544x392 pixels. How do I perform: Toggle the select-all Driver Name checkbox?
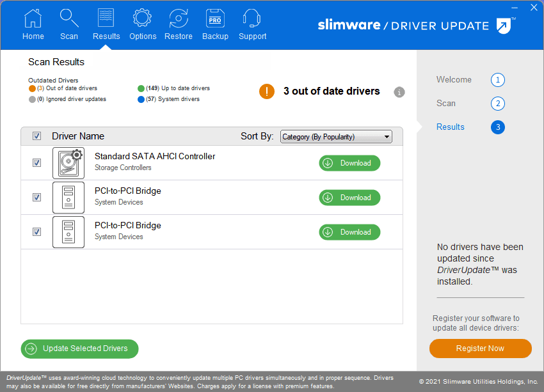pos(37,136)
